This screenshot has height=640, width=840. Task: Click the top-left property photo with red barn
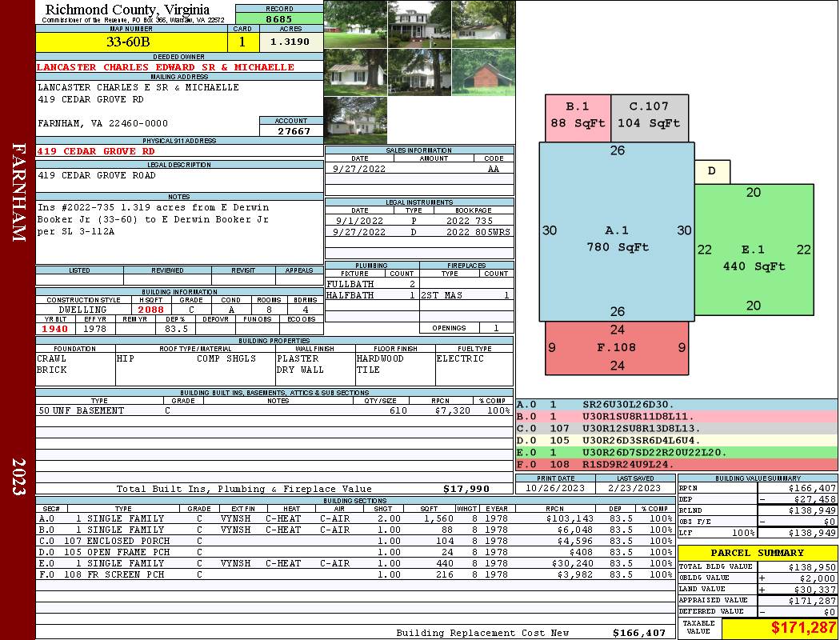(356, 25)
